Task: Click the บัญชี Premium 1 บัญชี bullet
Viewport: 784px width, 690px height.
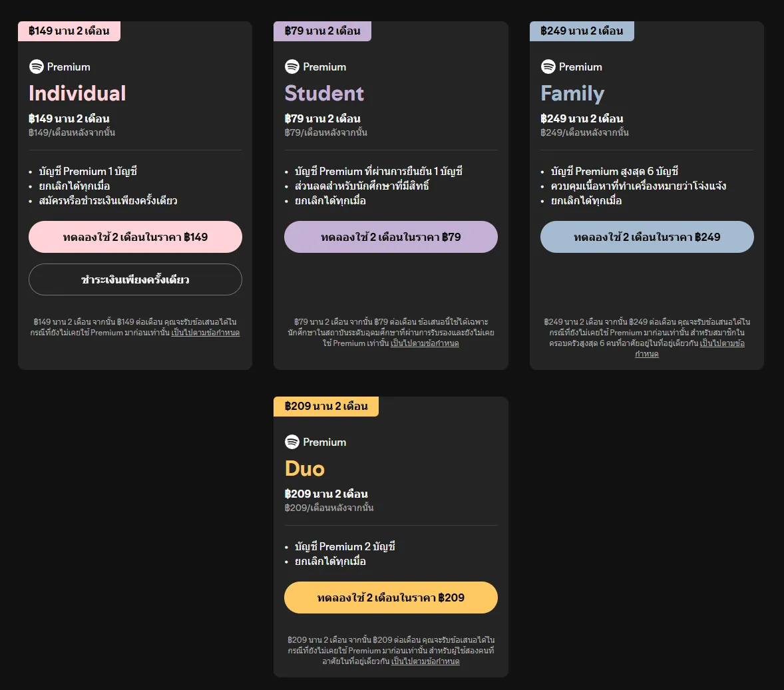Action: (88, 172)
